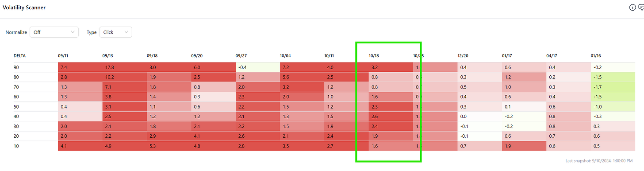
Task: Click the -0.4 cell under 09/27
Action: [258, 67]
